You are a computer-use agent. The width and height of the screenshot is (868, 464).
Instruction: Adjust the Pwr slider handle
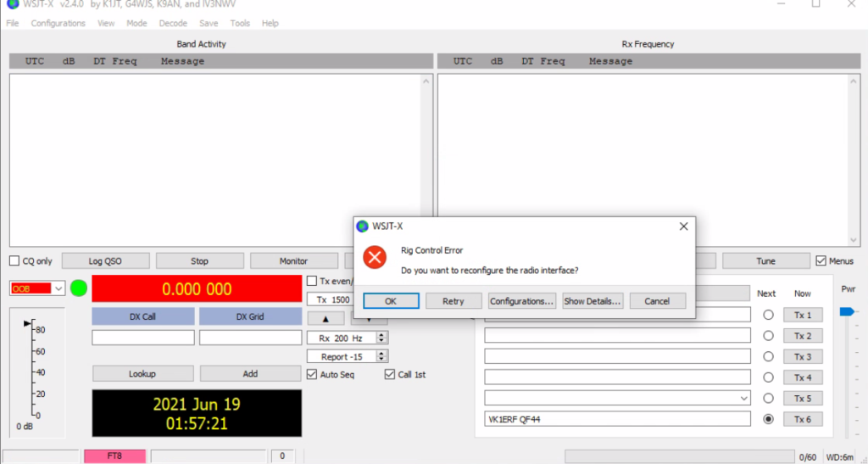(x=845, y=312)
